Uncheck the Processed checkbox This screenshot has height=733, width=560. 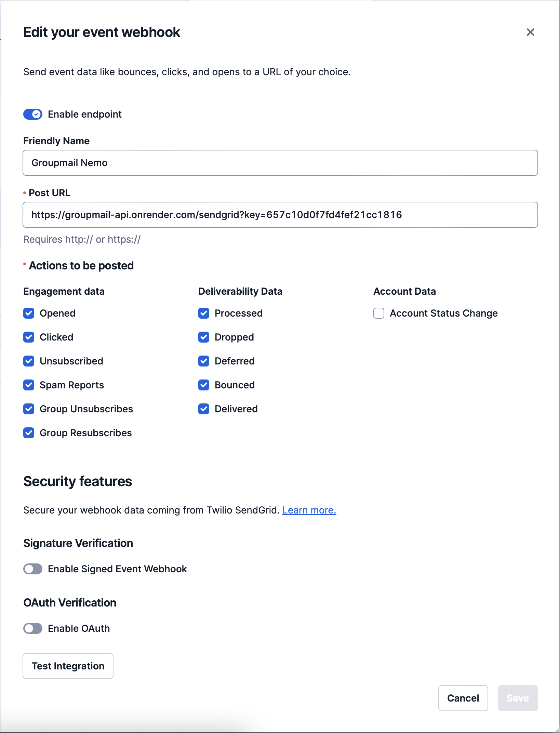point(204,313)
